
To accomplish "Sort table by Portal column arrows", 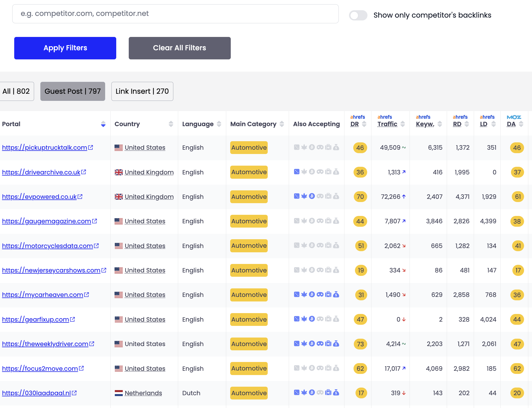I will [103, 124].
